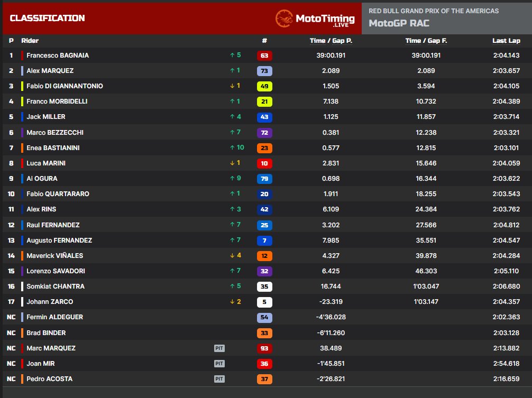Click Bastianini's up 10 position indicator
Screen dimensions: 532x398
click(x=237, y=147)
